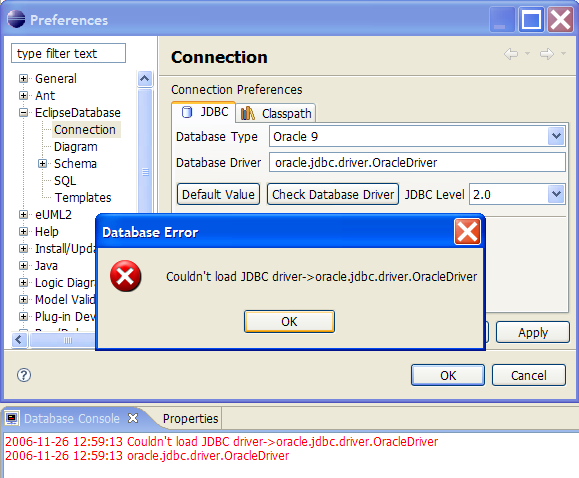This screenshot has width=579, height=478.
Task: Click the forward navigation arrow icon
Action: point(547,54)
